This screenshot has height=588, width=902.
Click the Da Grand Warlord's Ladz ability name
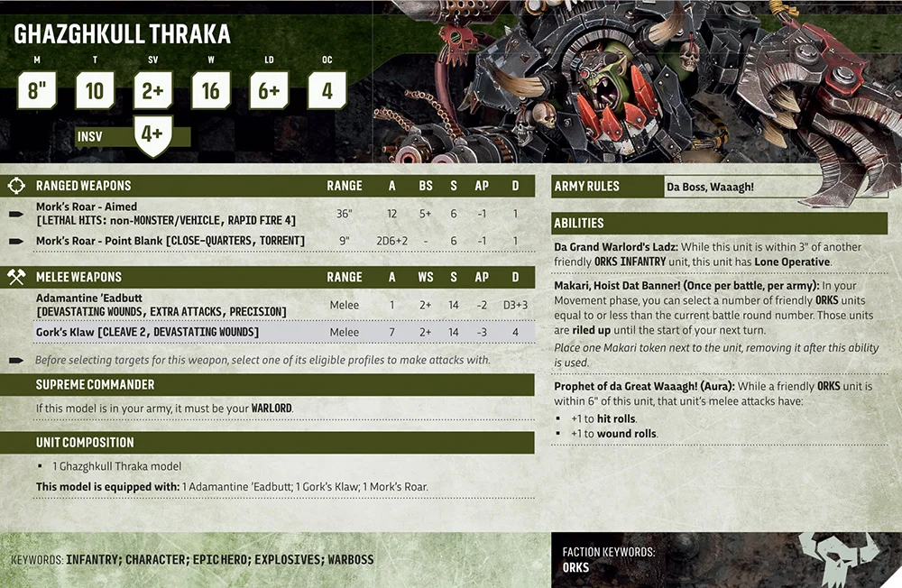click(x=616, y=247)
